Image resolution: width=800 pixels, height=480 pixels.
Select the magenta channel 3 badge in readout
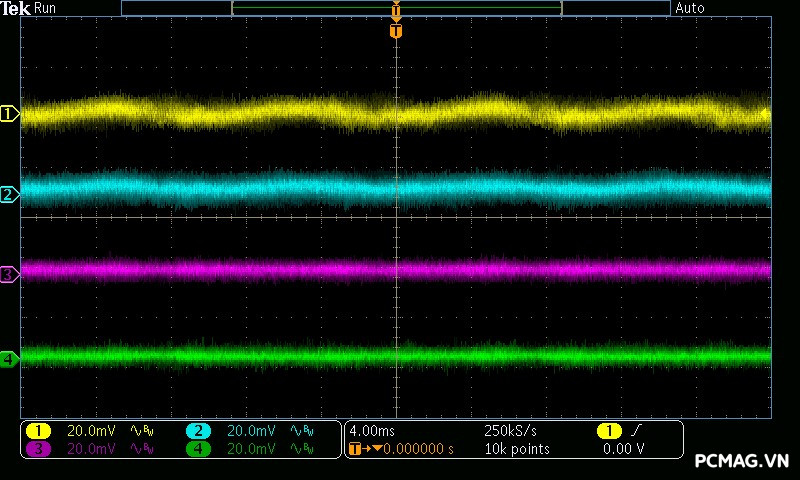(x=38, y=449)
